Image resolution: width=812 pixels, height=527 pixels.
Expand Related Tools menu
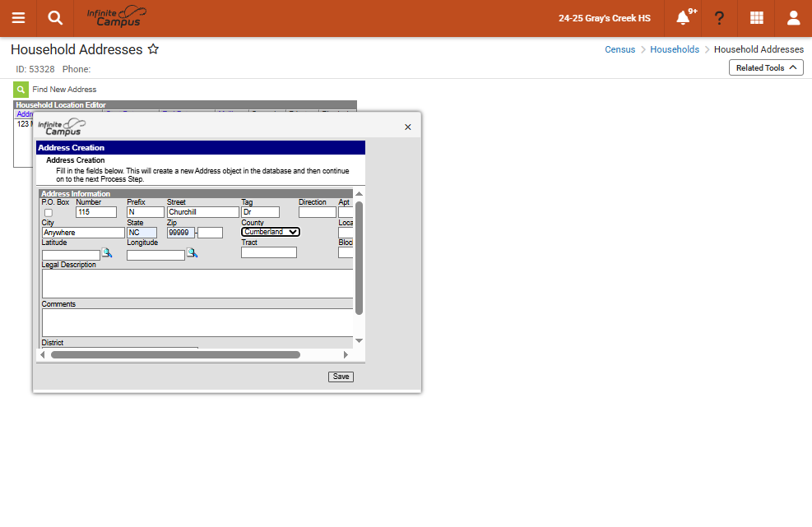pyautogui.click(x=766, y=67)
